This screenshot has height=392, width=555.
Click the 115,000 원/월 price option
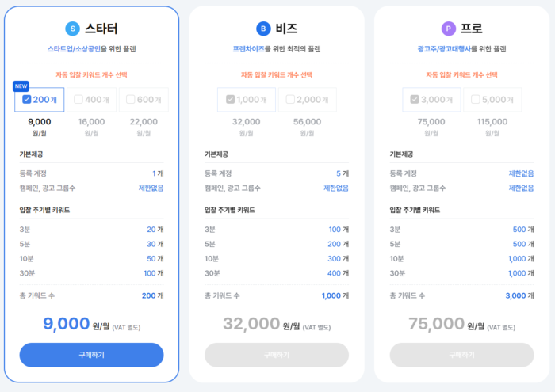point(492,127)
